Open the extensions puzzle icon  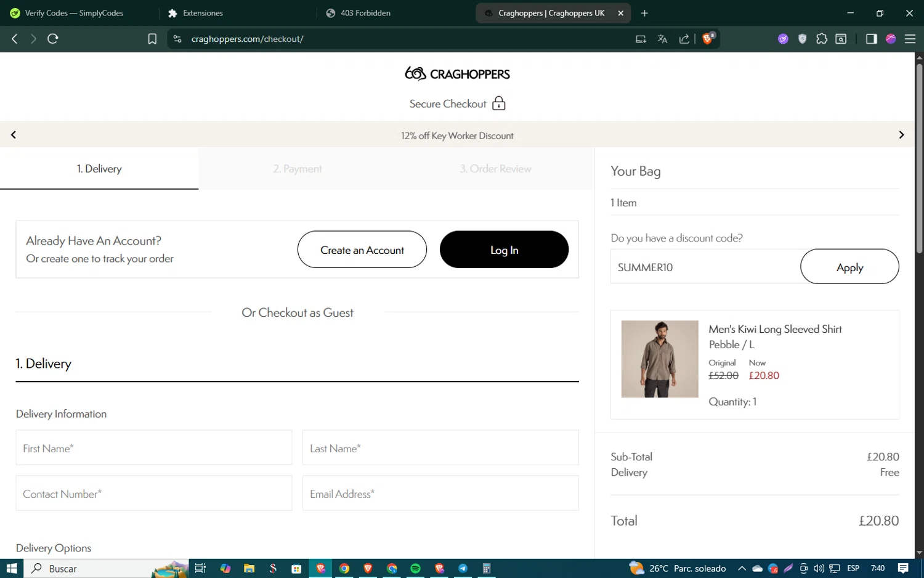point(822,39)
